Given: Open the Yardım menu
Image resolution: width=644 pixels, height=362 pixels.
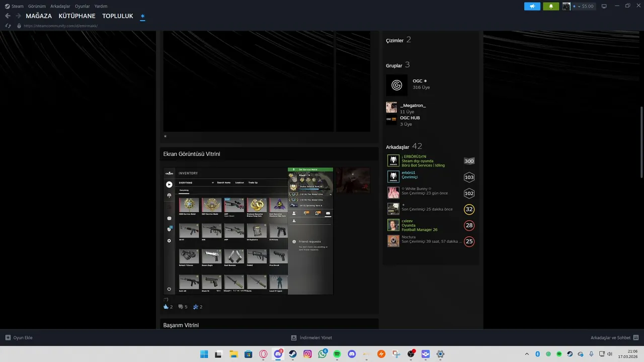Looking at the screenshot, I should pos(101,6).
